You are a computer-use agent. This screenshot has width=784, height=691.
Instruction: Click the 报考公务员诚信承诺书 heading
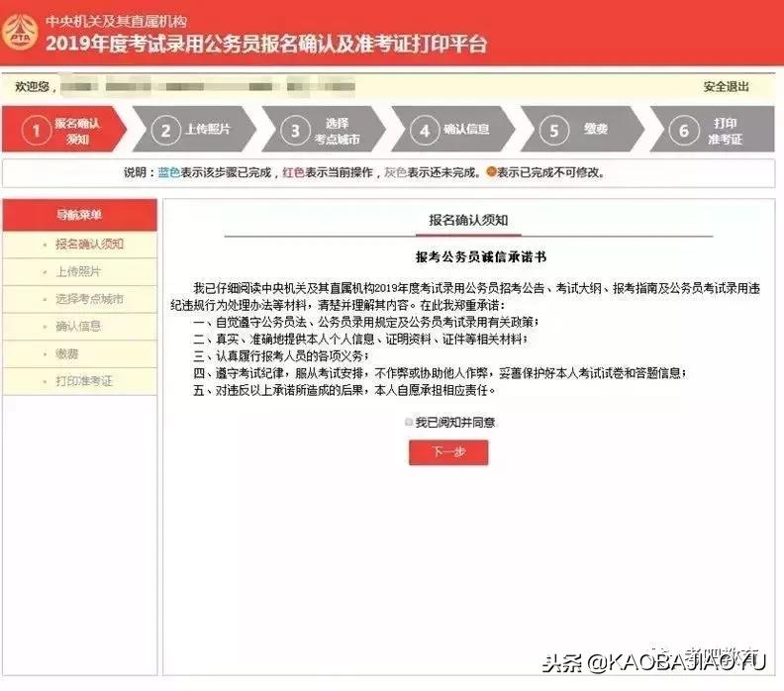tap(481, 257)
